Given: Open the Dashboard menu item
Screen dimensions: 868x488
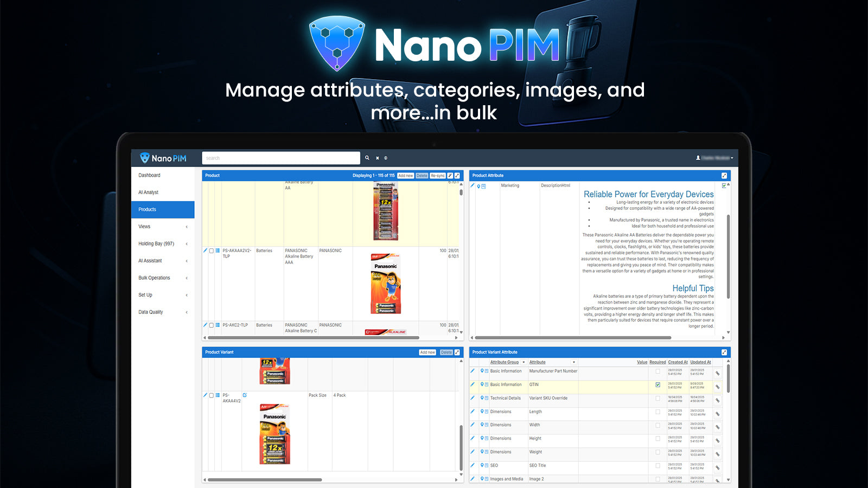Looking at the screenshot, I should tap(163, 175).
